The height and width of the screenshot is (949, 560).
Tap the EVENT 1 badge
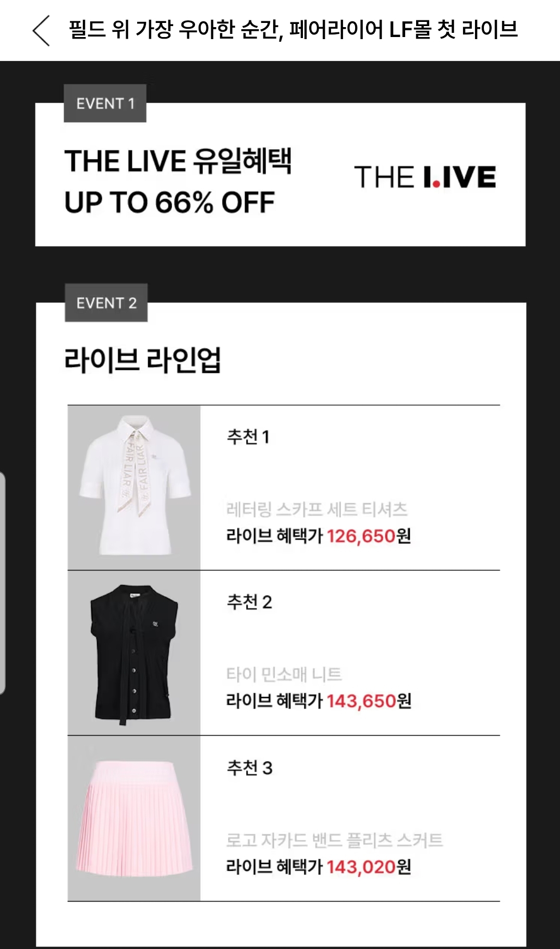point(105,103)
